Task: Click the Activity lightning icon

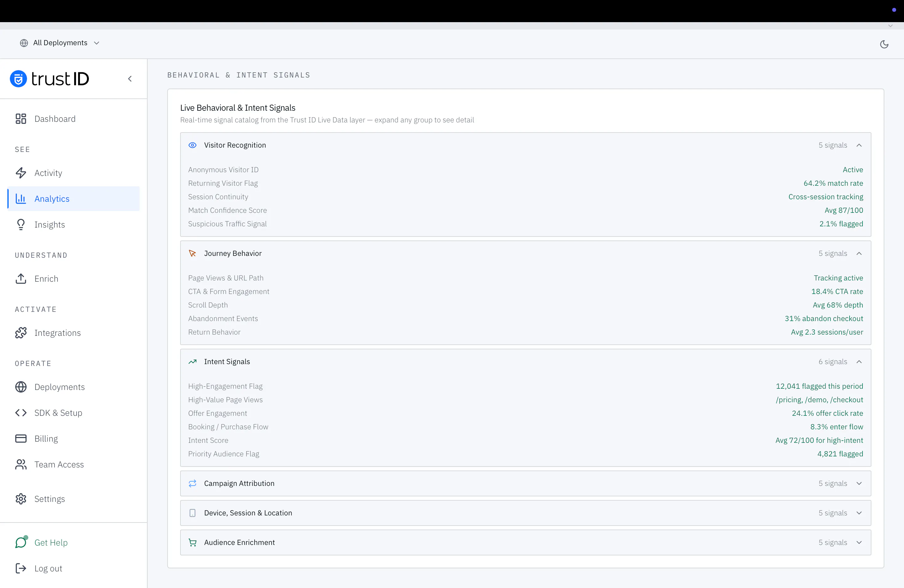Action: point(21,173)
